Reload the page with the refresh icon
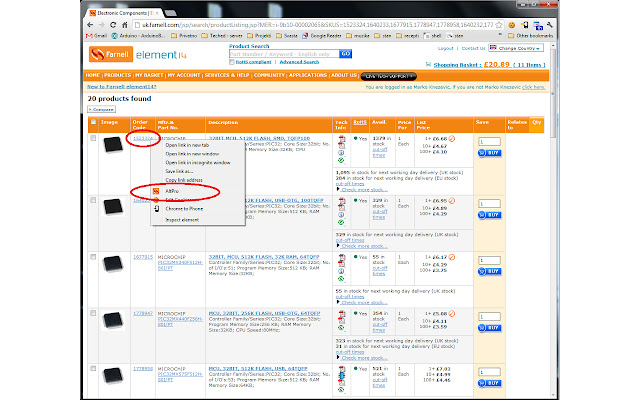The height and width of the screenshot is (400, 640). point(113,25)
